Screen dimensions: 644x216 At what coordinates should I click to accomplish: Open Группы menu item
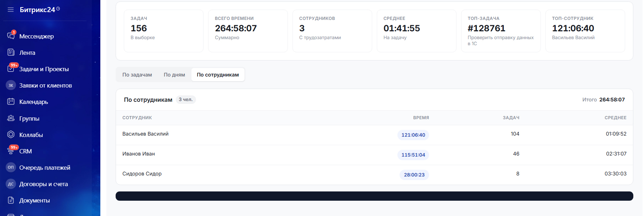[x=29, y=118]
